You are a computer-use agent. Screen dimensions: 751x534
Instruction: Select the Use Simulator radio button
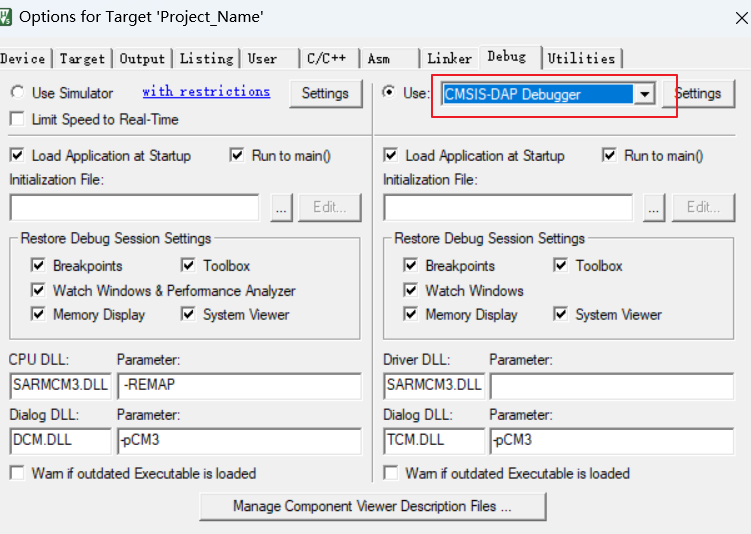(x=17, y=93)
